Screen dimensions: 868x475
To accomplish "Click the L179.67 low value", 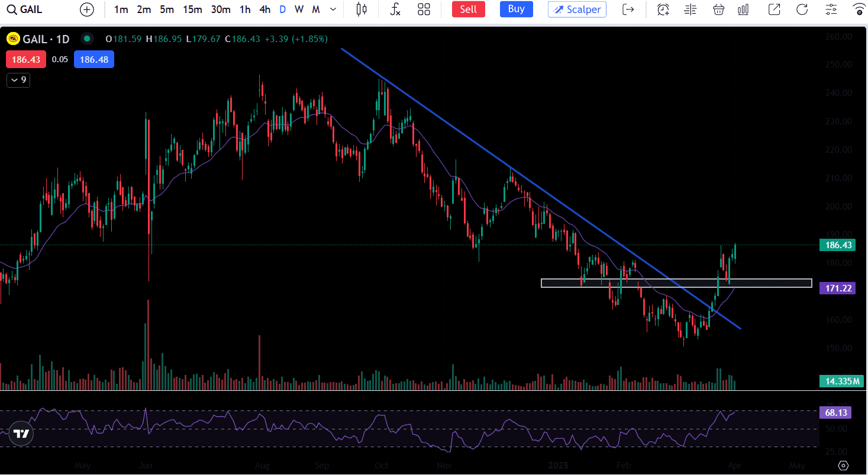I will tap(203, 39).
